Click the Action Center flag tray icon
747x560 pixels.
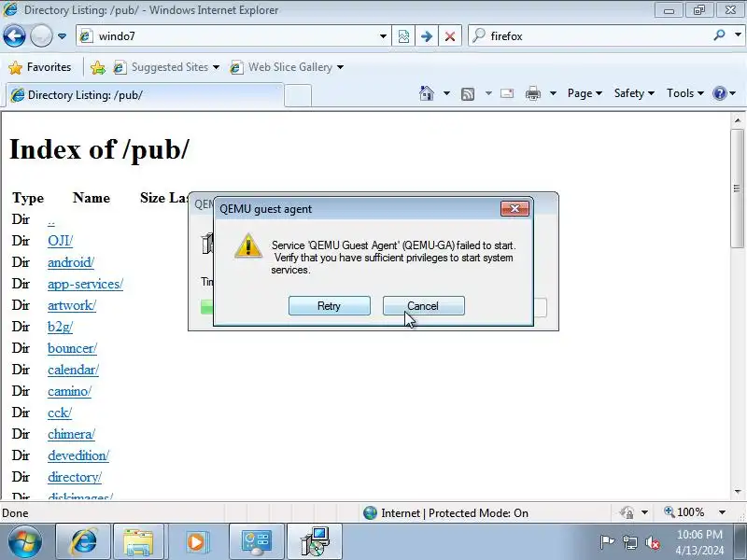[607, 542]
